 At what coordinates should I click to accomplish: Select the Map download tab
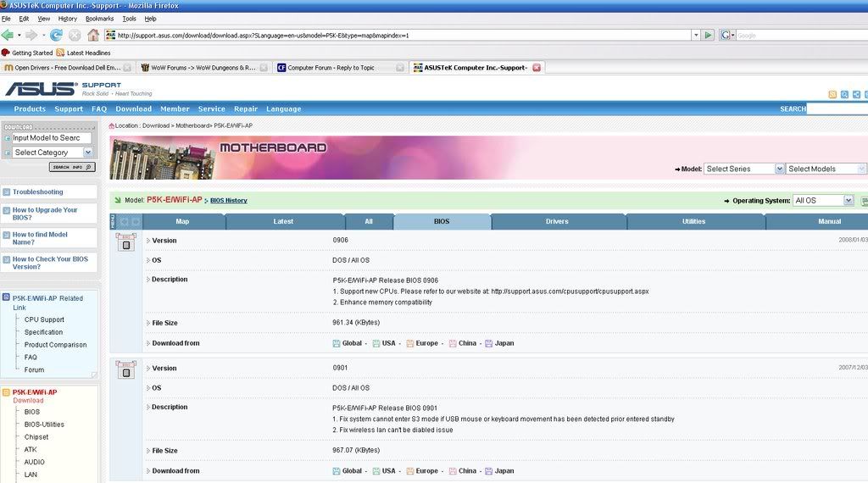coord(182,221)
